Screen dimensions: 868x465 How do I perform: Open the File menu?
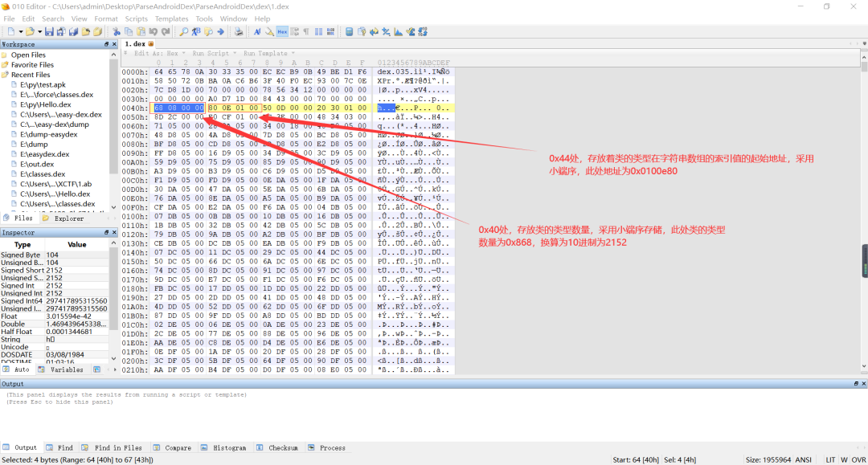coord(9,18)
